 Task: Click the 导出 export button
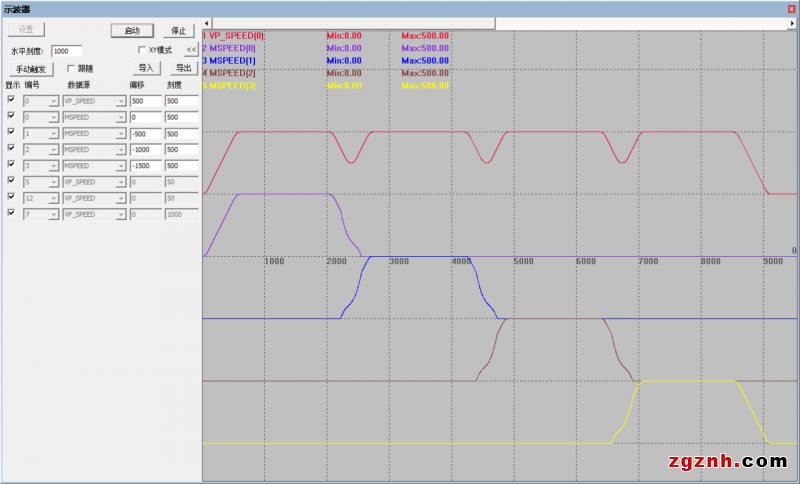[183, 69]
